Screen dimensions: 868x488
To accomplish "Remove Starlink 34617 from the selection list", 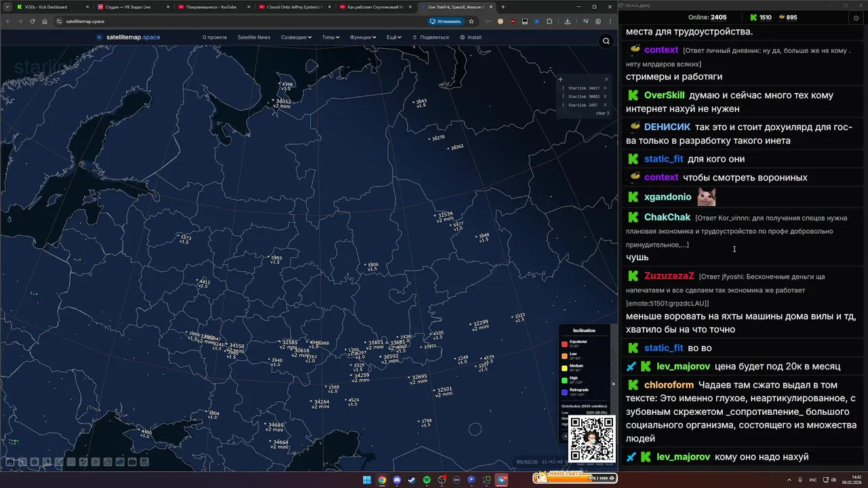I will 605,88.
